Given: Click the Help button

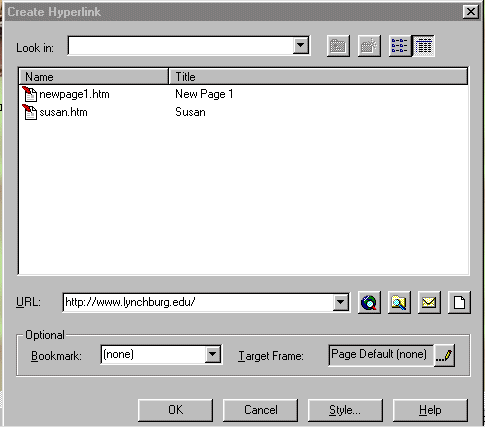Looking at the screenshot, I should pyautogui.click(x=430, y=410).
